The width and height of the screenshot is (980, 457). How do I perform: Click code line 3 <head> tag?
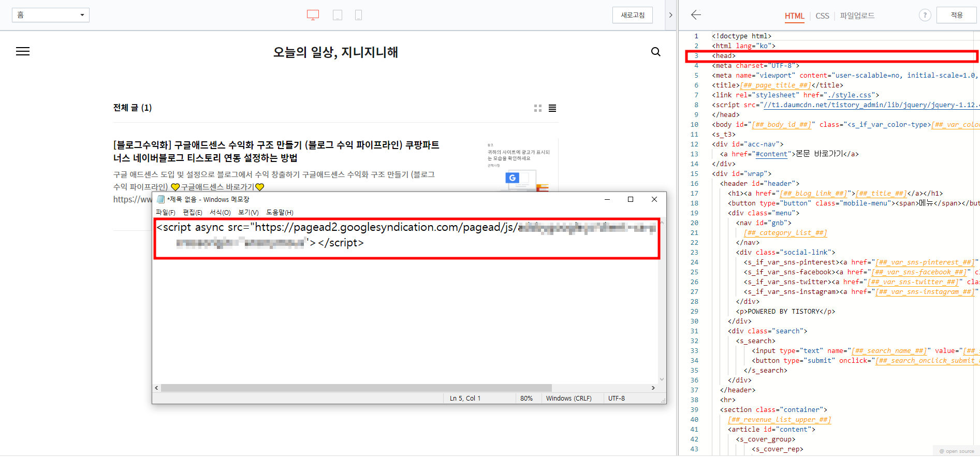(724, 56)
